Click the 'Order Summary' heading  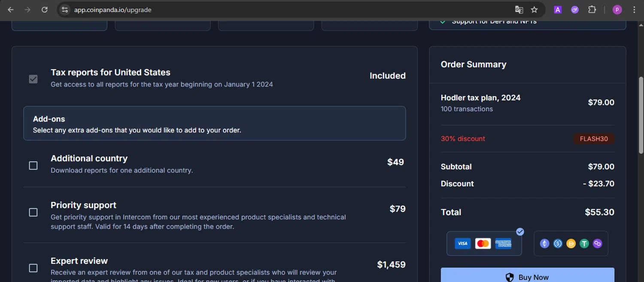click(474, 64)
